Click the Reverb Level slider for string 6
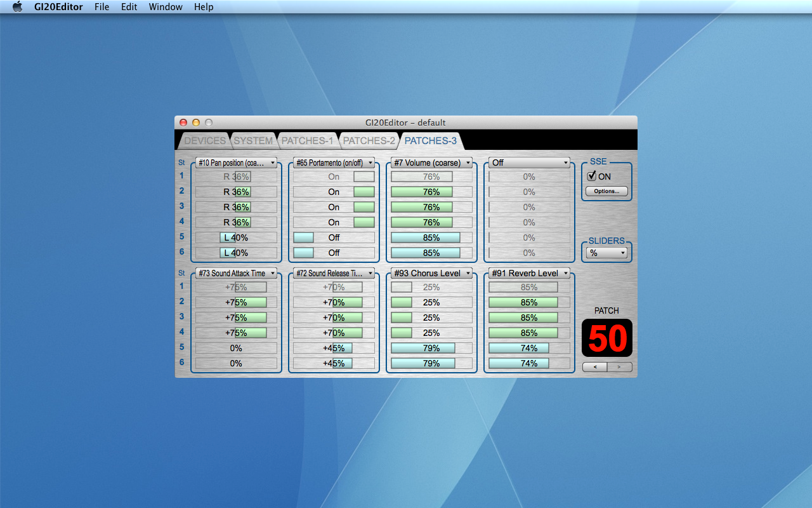Viewport: 812px width, 508px height. tap(529, 363)
